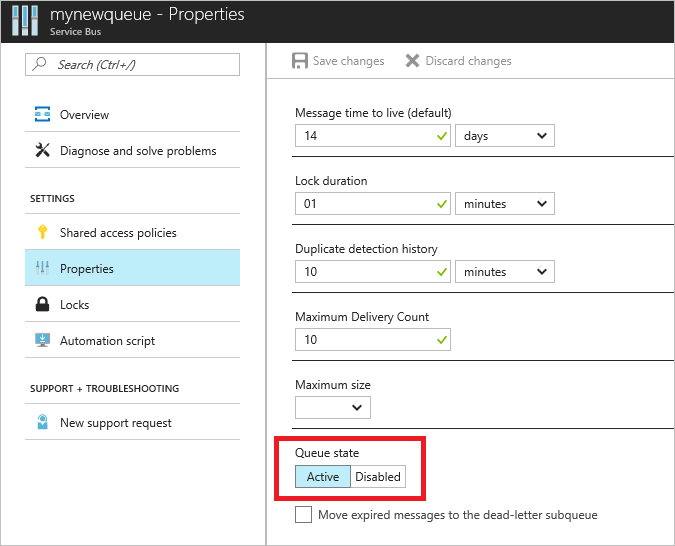The width and height of the screenshot is (675, 546).
Task: Select the Properties menu item
Action: coord(132,268)
